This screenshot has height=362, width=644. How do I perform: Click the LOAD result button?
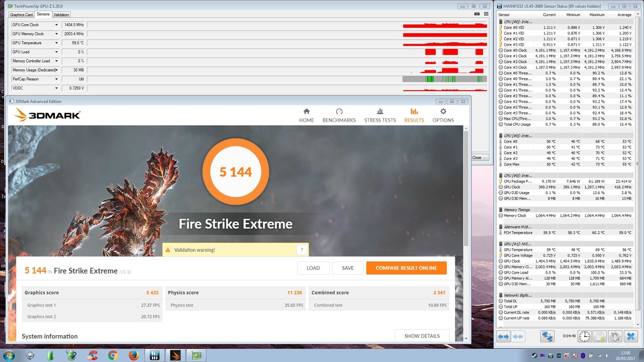coord(313,268)
